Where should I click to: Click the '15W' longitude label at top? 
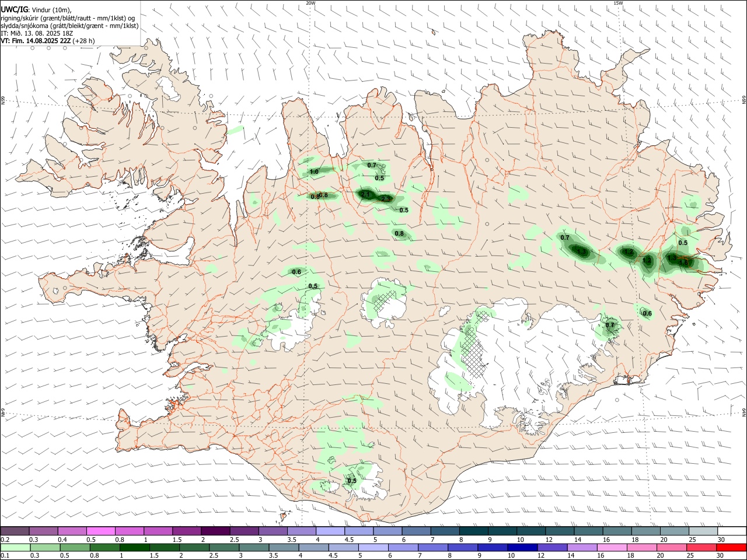[x=618, y=3]
